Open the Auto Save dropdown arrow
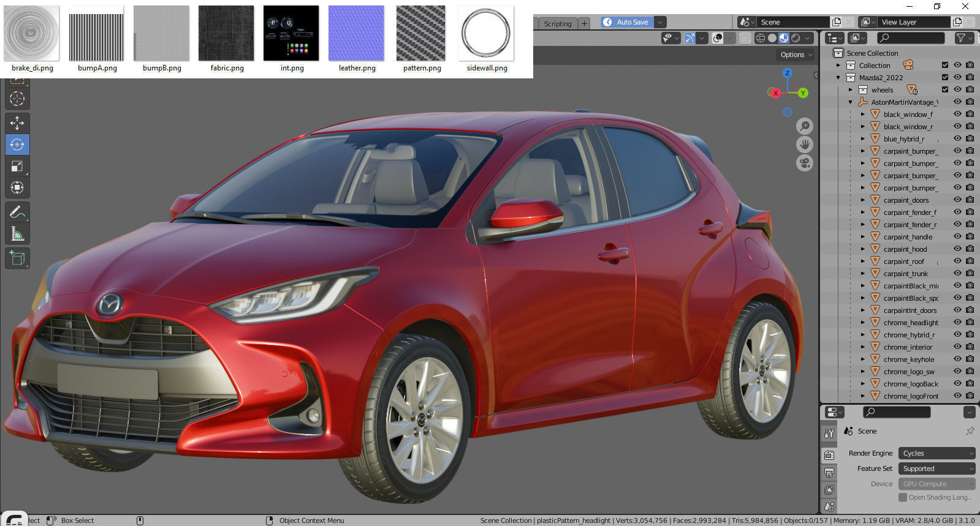Screen dimensions: 980x526 pos(661,22)
